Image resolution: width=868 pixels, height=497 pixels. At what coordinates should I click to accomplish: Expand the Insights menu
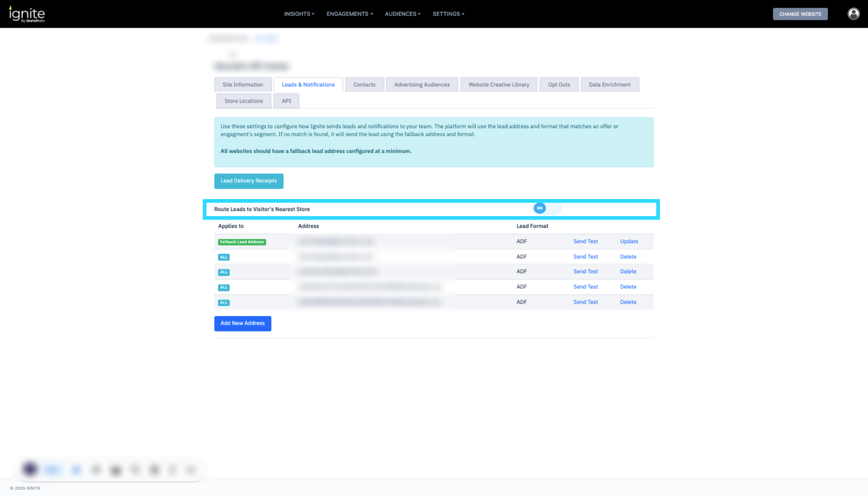tap(299, 14)
